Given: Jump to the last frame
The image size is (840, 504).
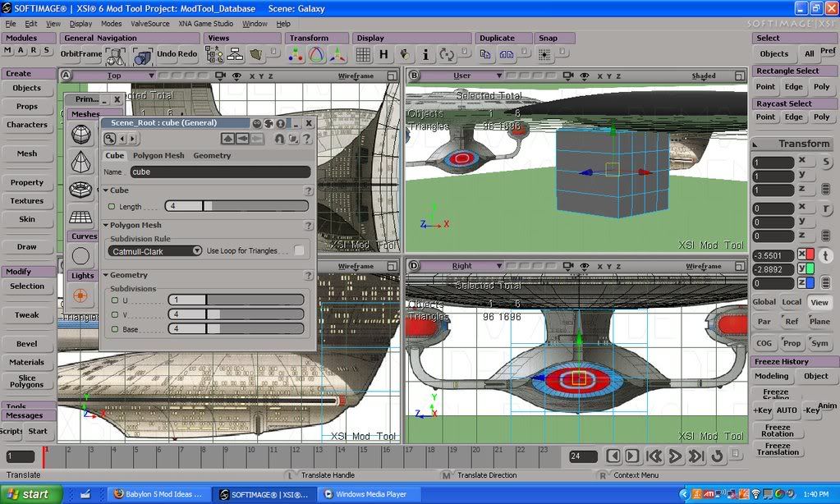Looking at the screenshot, I should (696, 456).
